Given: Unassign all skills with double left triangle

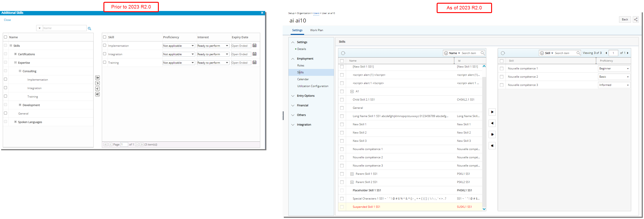Looking at the screenshot, I should (x=492, y=146).
